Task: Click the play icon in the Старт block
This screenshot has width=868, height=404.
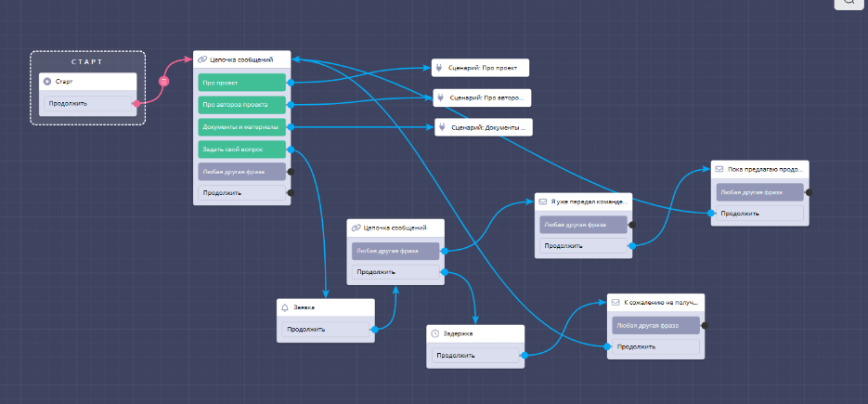Action: pos(47,82)
